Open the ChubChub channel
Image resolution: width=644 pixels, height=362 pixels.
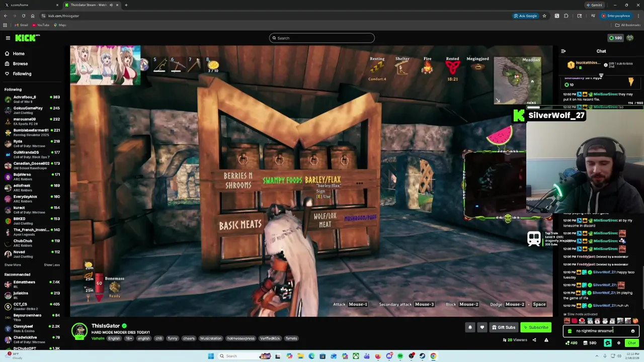coord(32,243)
